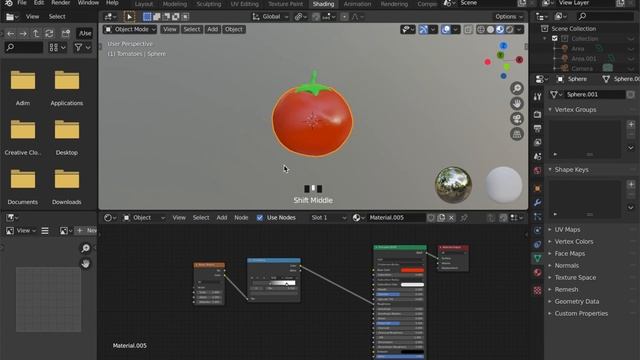640x360 pixels.
Task: Open the Scene properties tab icon
Action: tap(537, 156)
